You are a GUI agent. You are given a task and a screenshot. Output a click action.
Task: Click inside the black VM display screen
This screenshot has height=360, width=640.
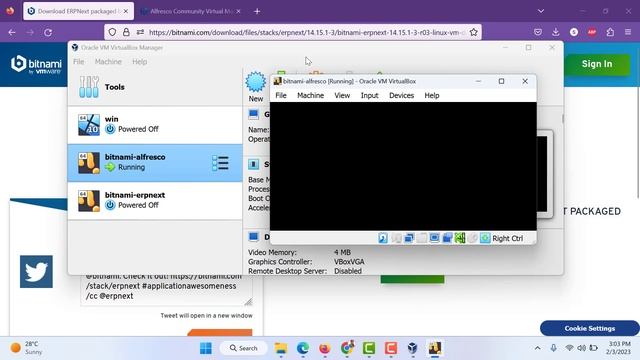tap(403, 166)
